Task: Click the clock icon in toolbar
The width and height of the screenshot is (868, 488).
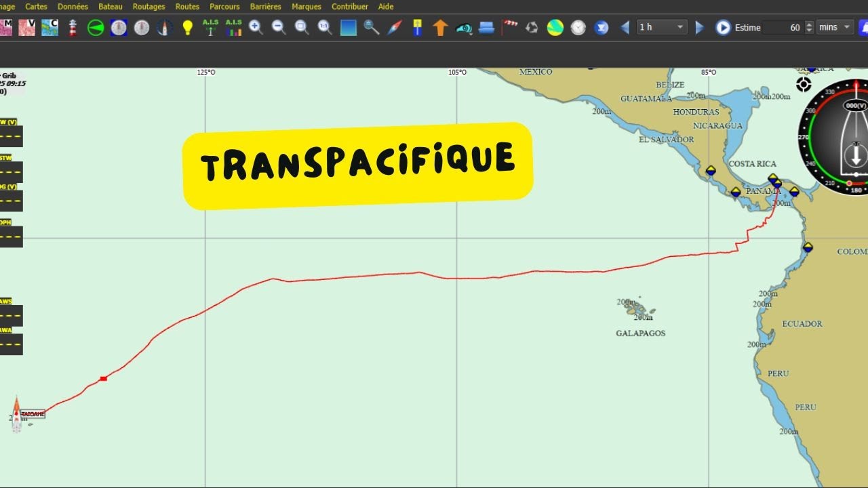Action: [x=578, y=27]
